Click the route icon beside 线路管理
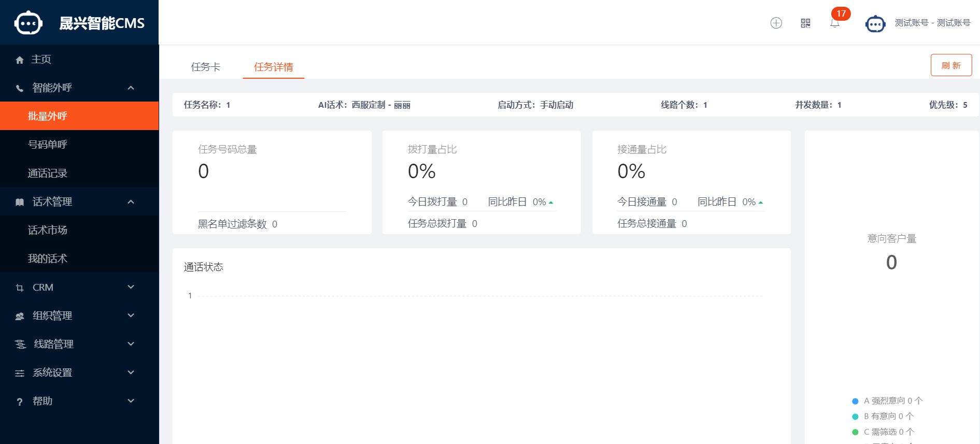The image size is (980, 444). pyautogui.click(x=20, y=345)
